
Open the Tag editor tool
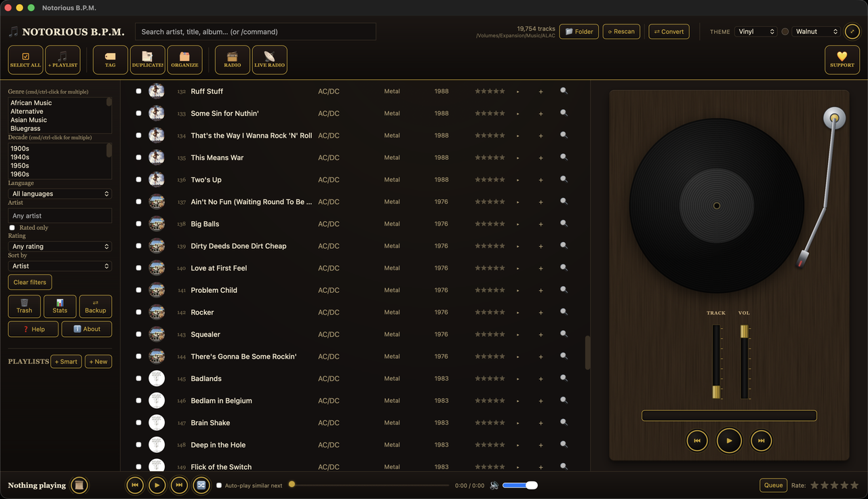[111, 60]
